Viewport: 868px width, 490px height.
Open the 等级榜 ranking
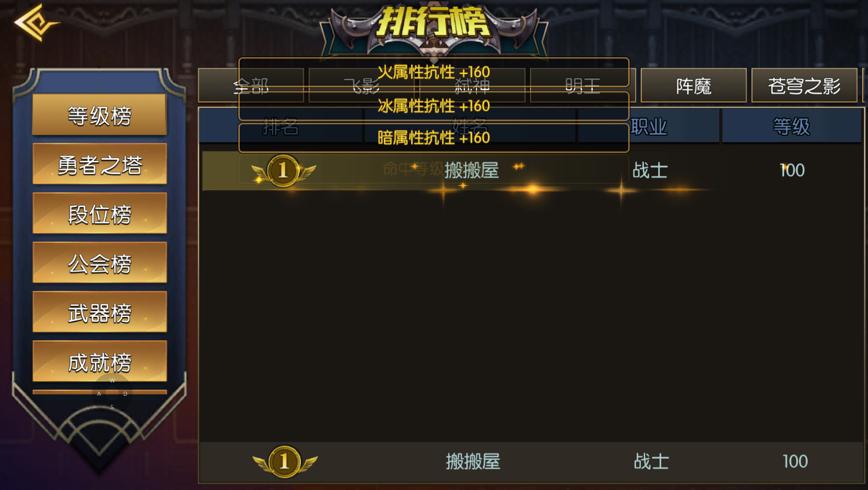[x=100, y=115]
